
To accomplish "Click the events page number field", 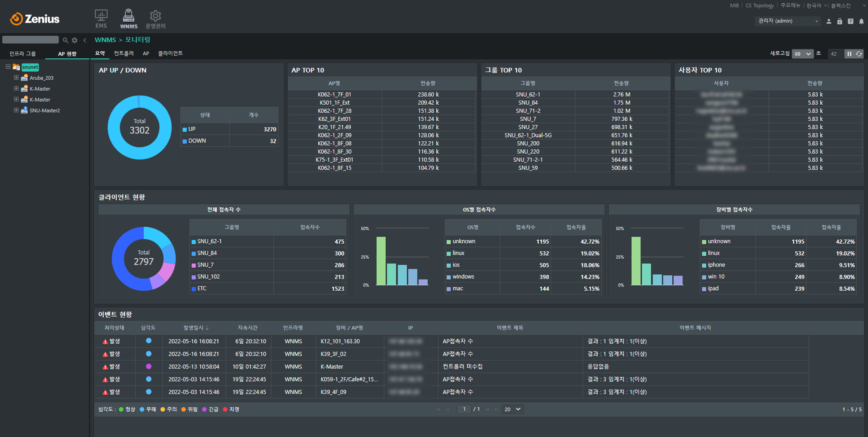I will tap(464, 409).
